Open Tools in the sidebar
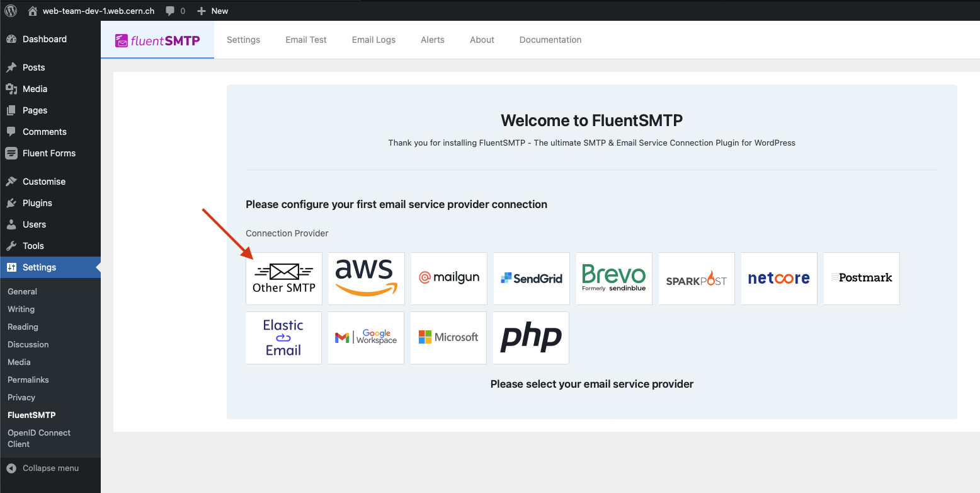The width and height of the screenshot is (980, 493). pyautogui.click(x=50, y=246)
